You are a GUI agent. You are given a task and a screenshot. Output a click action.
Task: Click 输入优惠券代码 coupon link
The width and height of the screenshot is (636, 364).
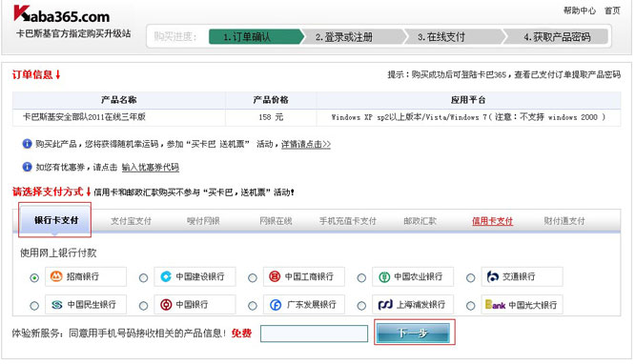coord(151,167)
